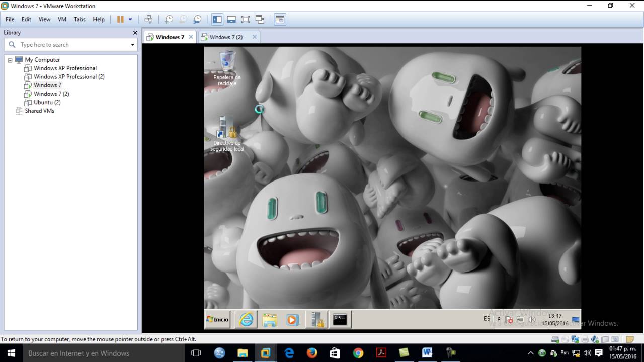This screenshot has width=644, height=362.
Task: Click guest clock showing 13:47
Action: [555, 320]
